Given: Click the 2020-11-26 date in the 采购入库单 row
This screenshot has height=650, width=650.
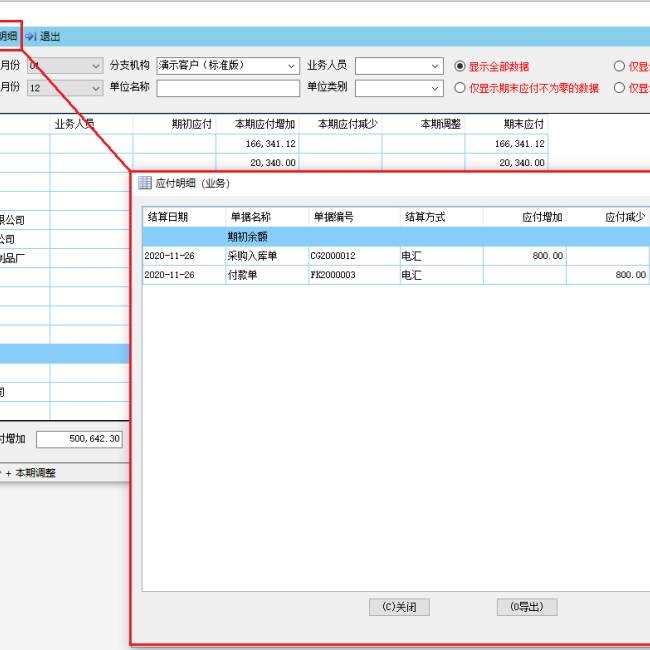Looking at the screenshot, I should (184, 256).
